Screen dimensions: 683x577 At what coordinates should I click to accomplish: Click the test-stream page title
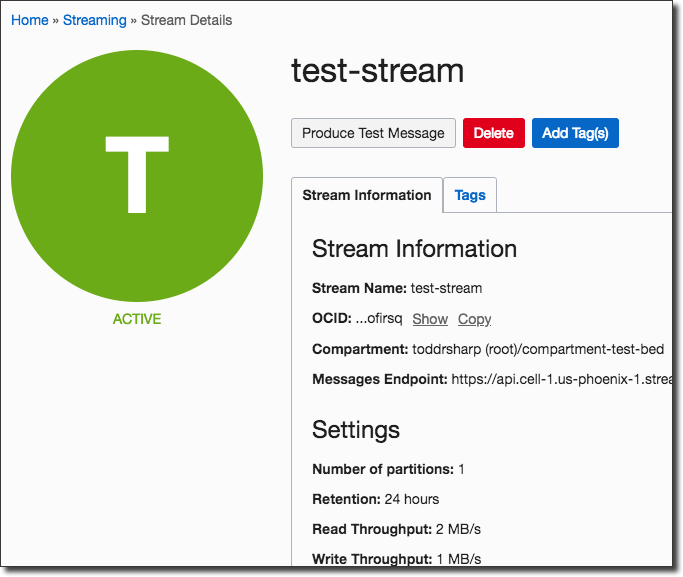[x=378, y=71]
